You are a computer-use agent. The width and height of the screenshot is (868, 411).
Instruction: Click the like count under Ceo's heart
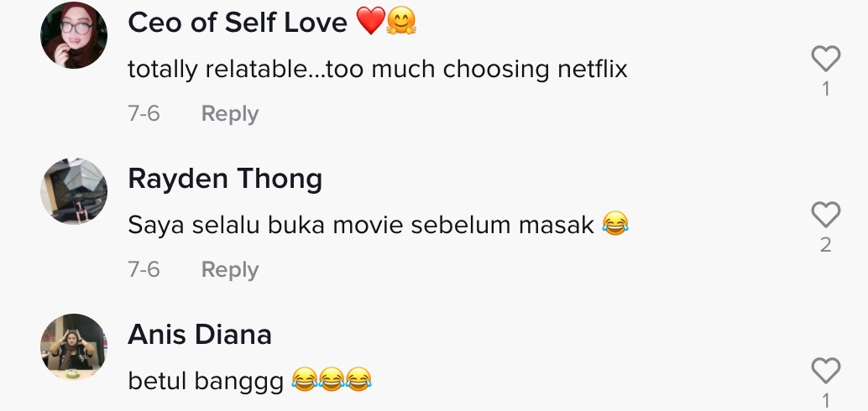pos(826,88)
